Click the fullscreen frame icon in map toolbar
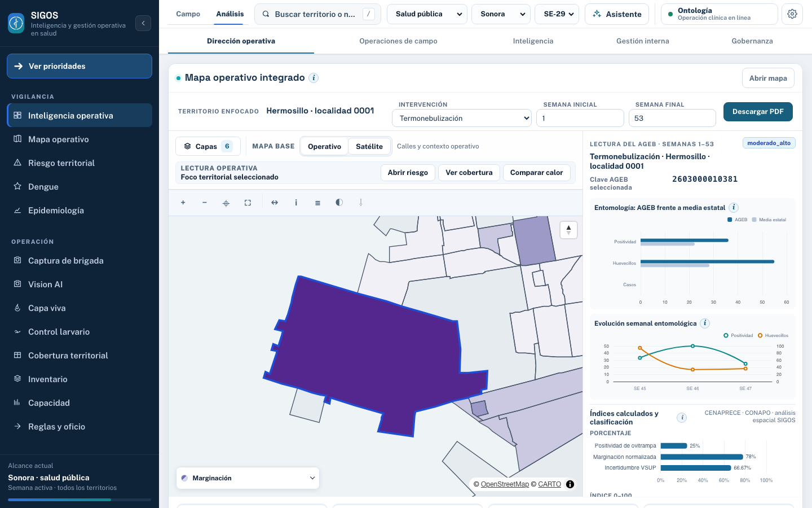The width and height of the screenshot is (812, 508). (248, 203)
